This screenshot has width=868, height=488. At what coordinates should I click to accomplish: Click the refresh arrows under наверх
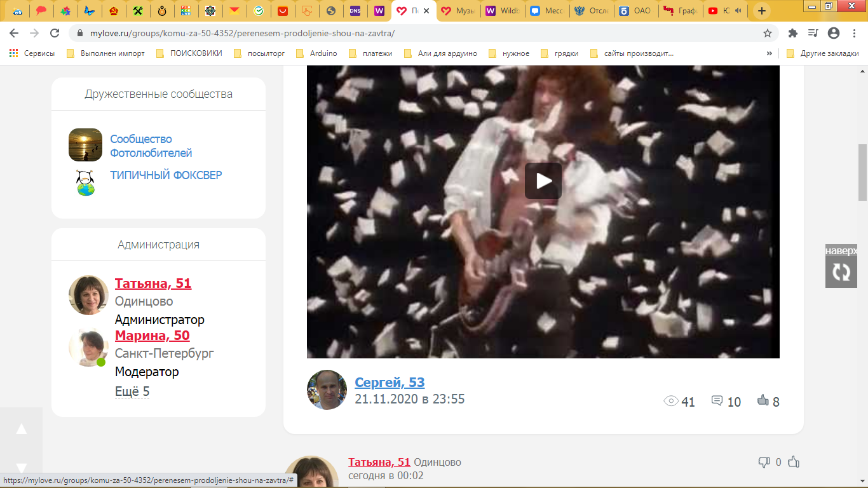coord(841,273)
